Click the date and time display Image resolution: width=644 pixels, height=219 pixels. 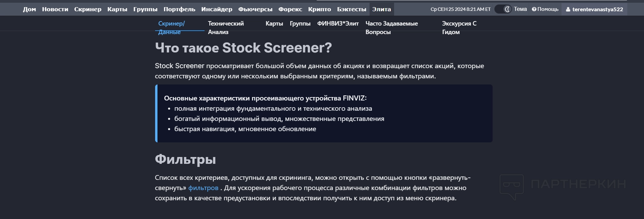[460, 9]
